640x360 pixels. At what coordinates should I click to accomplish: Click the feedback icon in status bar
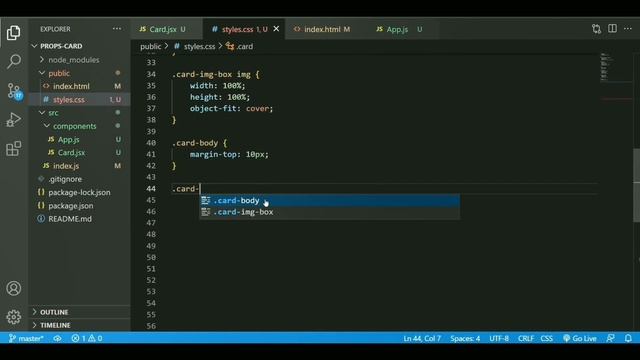coord(611,338)
